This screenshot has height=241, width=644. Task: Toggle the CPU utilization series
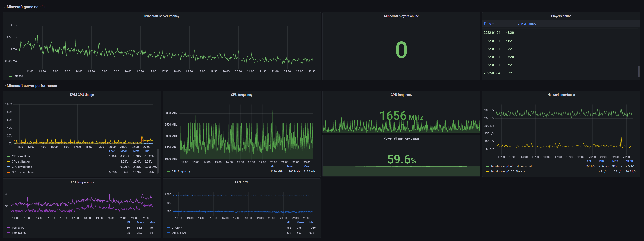click(x=21, y=162)
